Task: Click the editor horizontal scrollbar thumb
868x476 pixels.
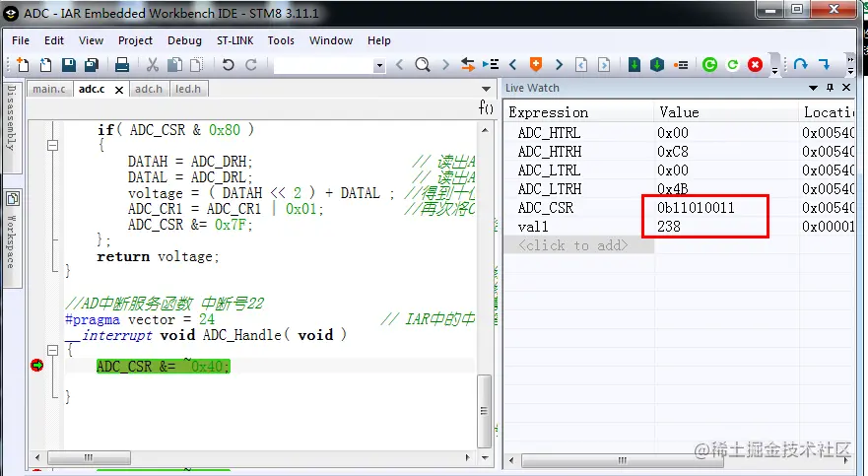Action: (89, 457)
